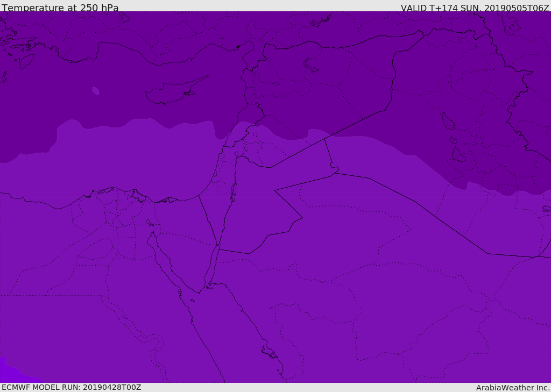Click the Dead Sea outline on map
Image resolution: width=551 pixels, height=392 pixels.
point(234,193)
